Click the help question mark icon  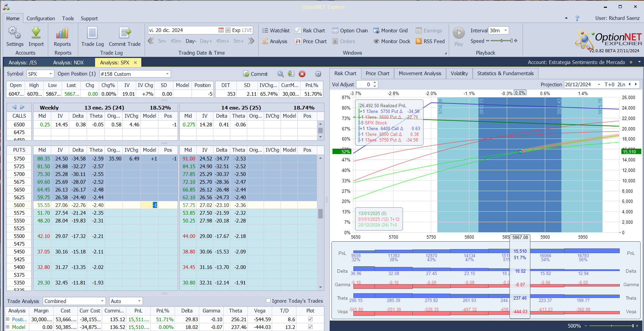[577, 18]
